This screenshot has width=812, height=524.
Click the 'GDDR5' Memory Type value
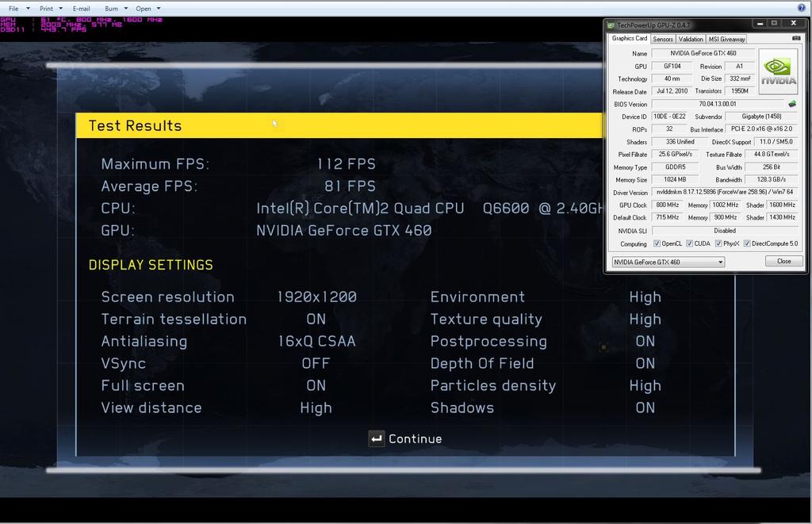coord(675,167)
